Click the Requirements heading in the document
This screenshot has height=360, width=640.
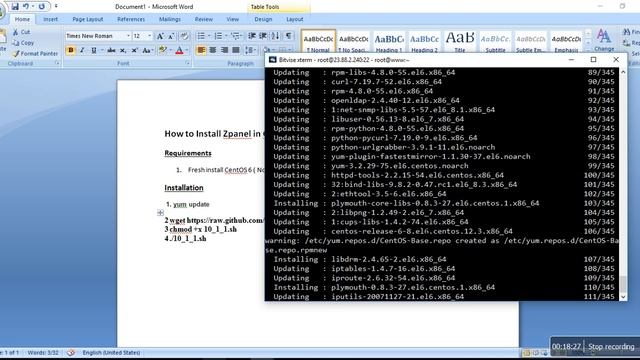(x=188, y=153)
